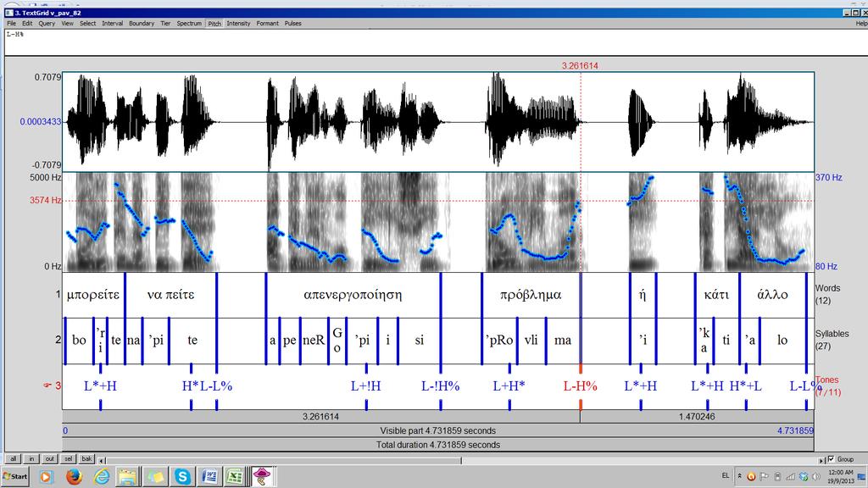Click the 'bak' button
Screen dimensions: 868x488
[x=86, y=458]
